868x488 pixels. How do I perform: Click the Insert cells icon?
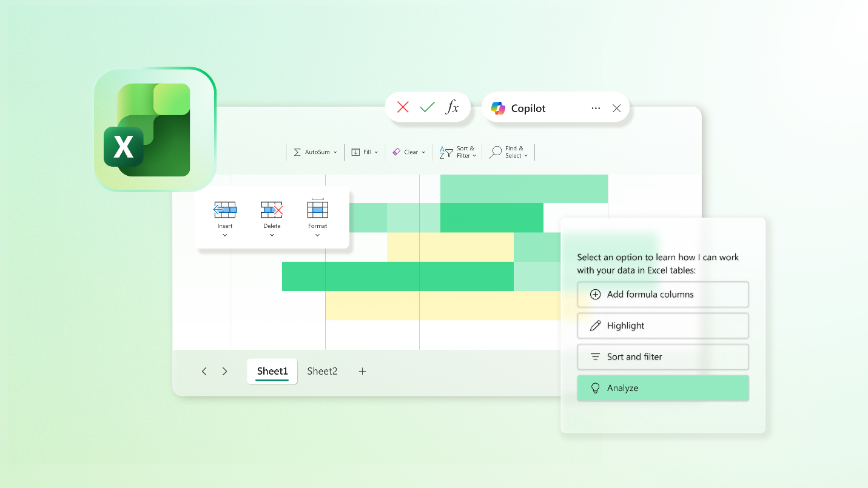(225, 210)
